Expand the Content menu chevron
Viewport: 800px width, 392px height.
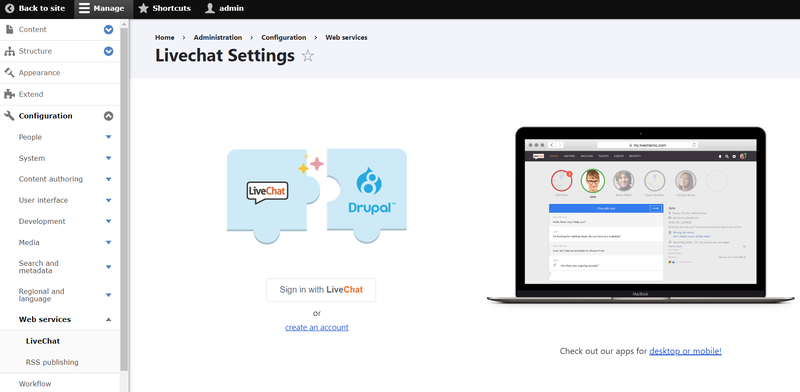click(x=108, y=30)
